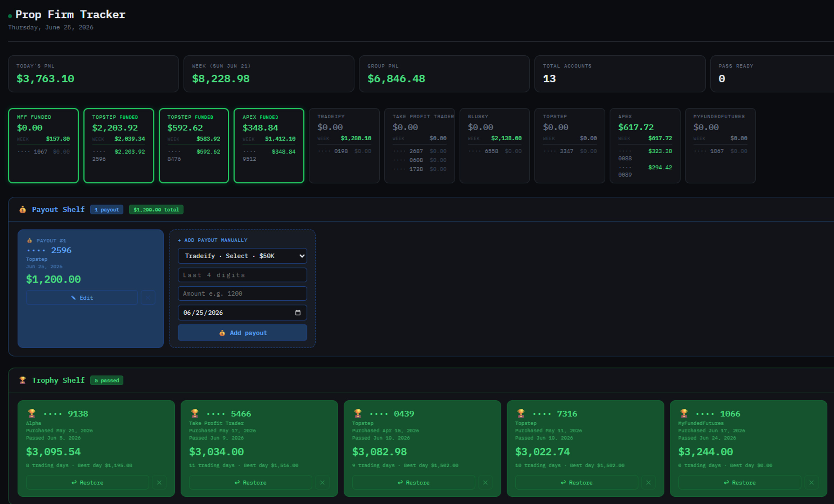Click the Last 4 digits input field

pos(242,275)
